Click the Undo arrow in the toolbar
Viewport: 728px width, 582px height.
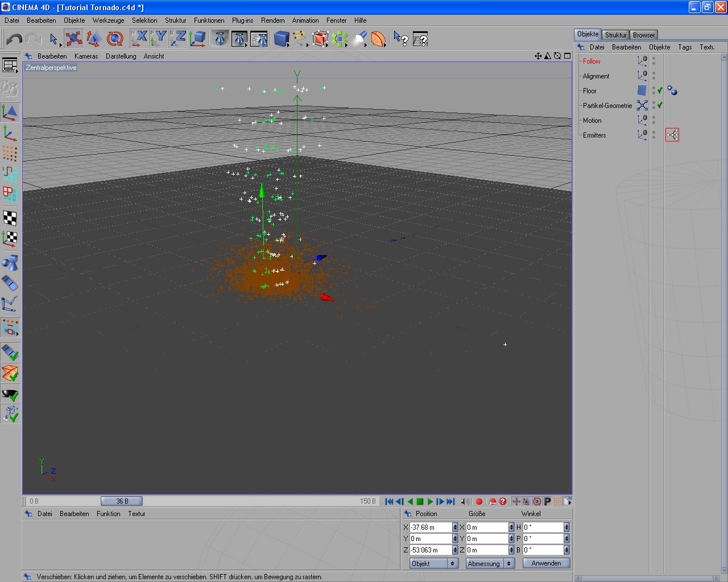14,39
